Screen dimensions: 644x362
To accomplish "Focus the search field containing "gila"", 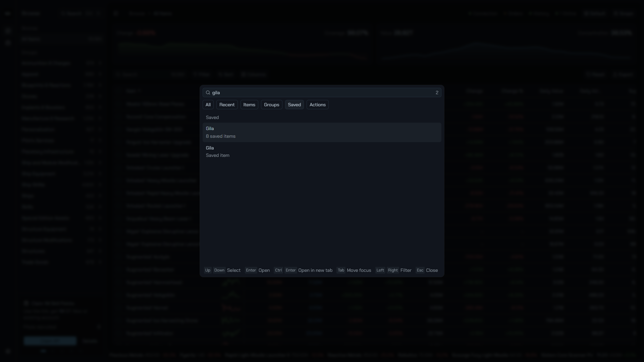I will point(322,93).
